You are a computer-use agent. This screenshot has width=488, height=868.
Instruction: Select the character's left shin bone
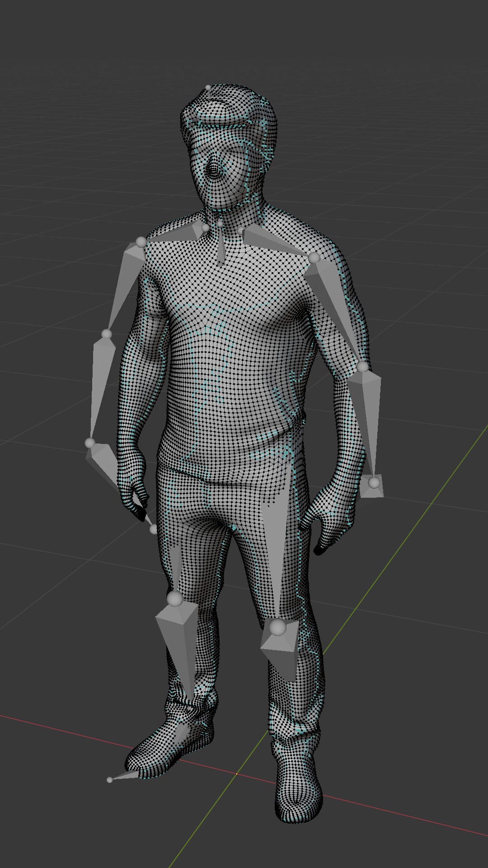280,651
